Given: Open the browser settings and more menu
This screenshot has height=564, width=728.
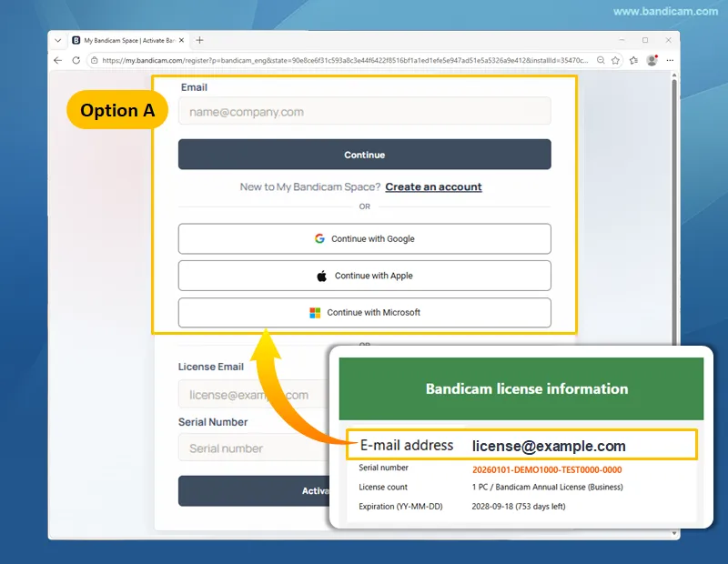Looking at the screenshot, I should click(670, 60).
